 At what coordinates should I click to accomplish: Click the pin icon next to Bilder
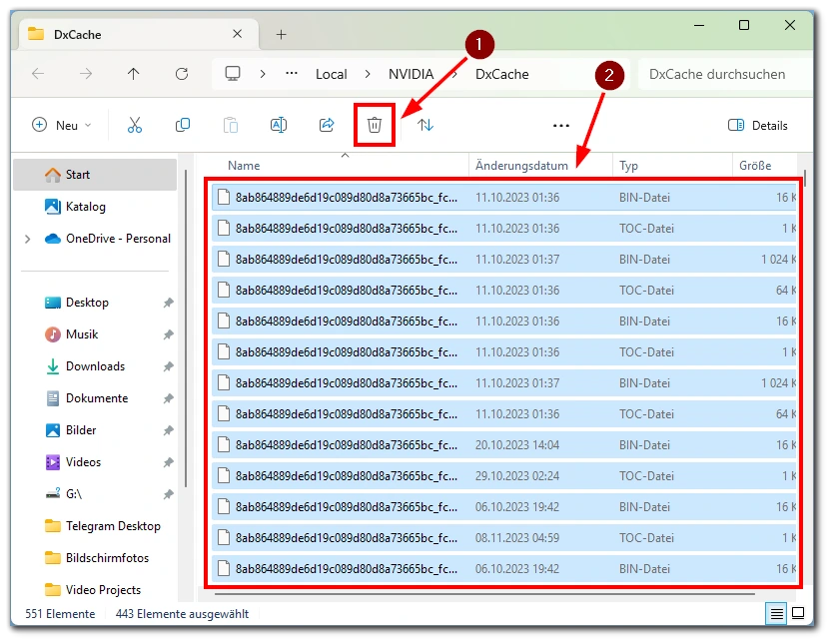click(x=168, y=430)
